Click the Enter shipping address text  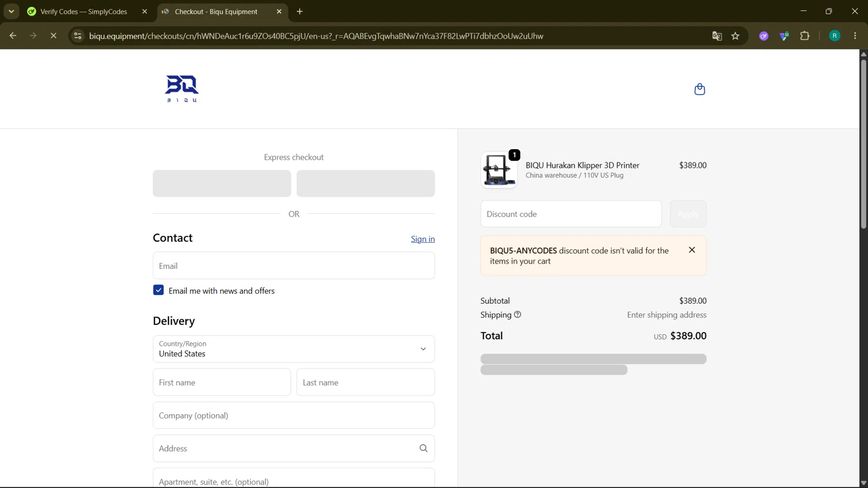667,315
